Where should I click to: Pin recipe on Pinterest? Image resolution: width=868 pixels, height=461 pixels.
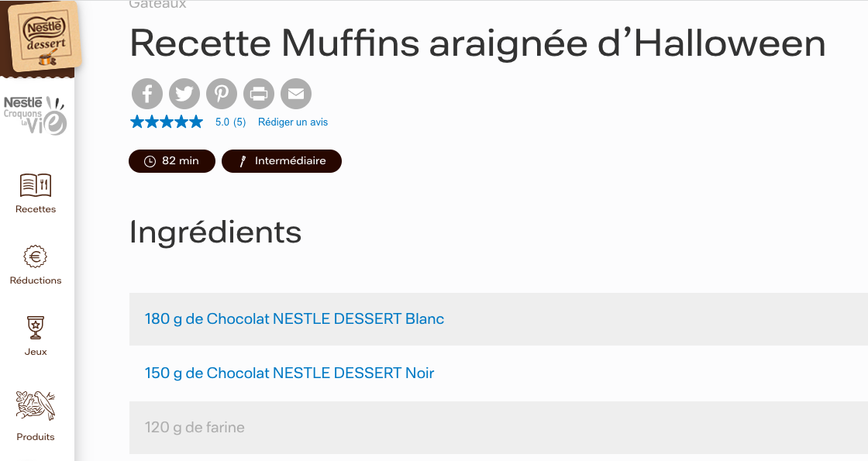[222, 94]
